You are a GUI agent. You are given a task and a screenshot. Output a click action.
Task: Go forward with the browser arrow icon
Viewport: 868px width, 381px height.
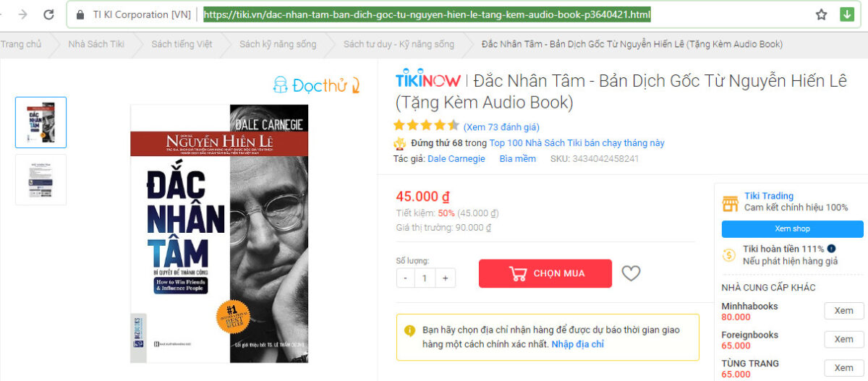tap(22, 14)
